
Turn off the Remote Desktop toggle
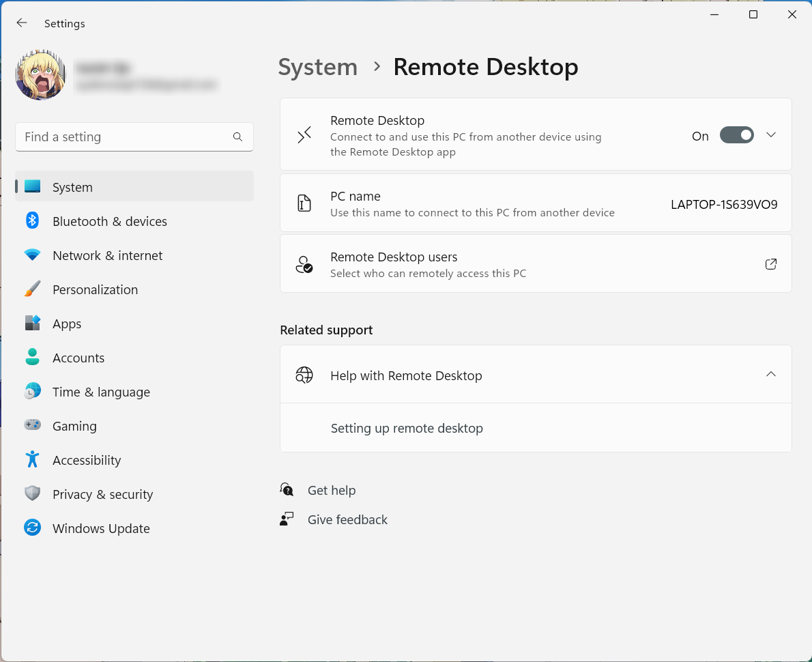(x=737, y=134)
